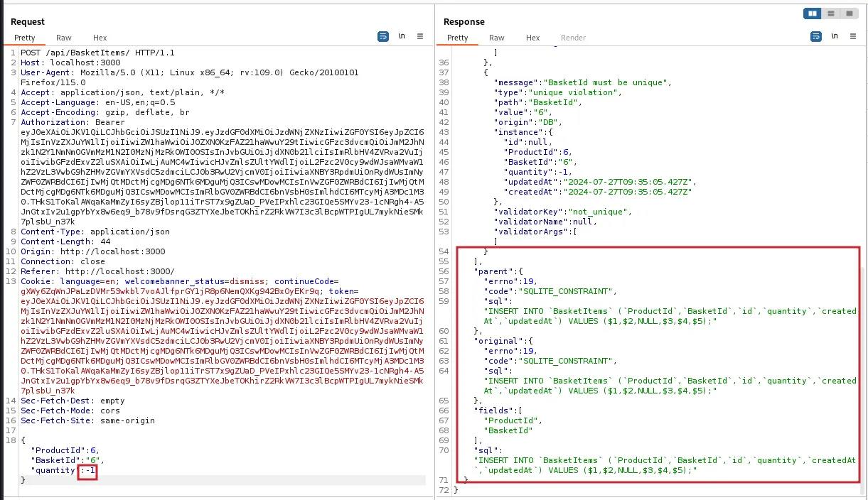Select the single-panel combined view icon
This screenshot has width=868, height=500.
pos(850,13)
